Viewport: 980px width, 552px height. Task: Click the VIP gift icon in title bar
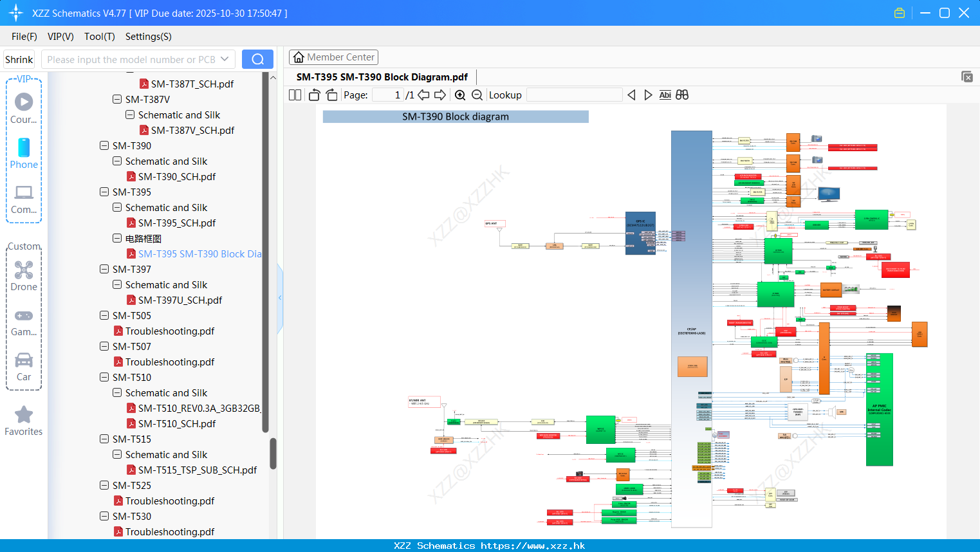900,13
